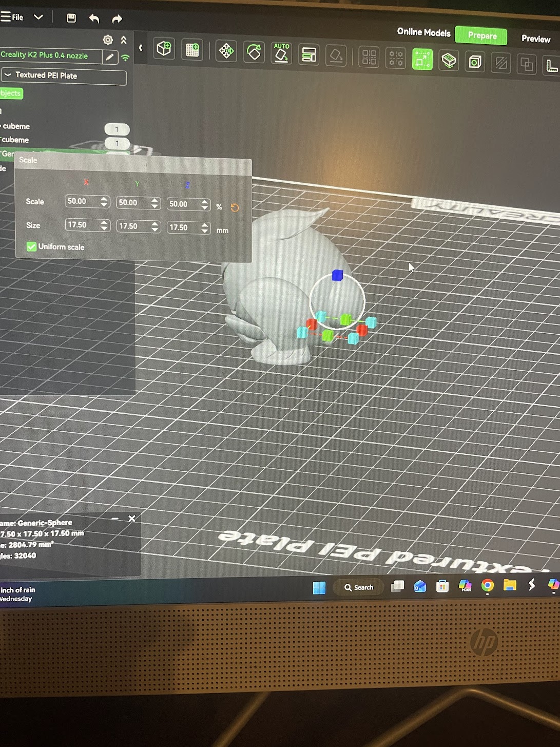Image resolution: width=560 pixels, height=747 pixels.
Task: Open the Textured PEI Plate dropdown
Action: coord(64,76)
